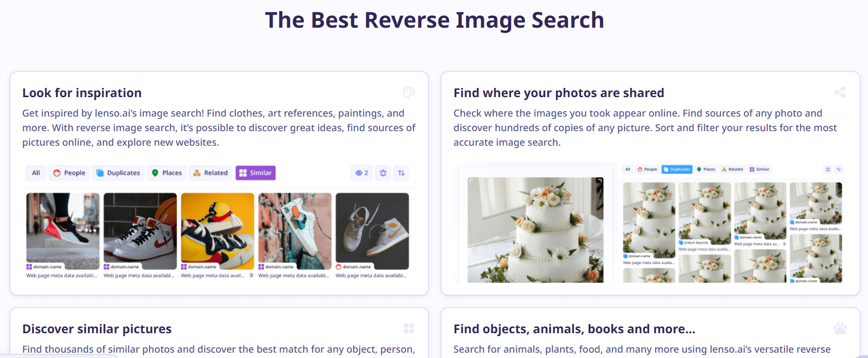
Task: Click the alert bell icon in filter bar
Action: [383, 173]
